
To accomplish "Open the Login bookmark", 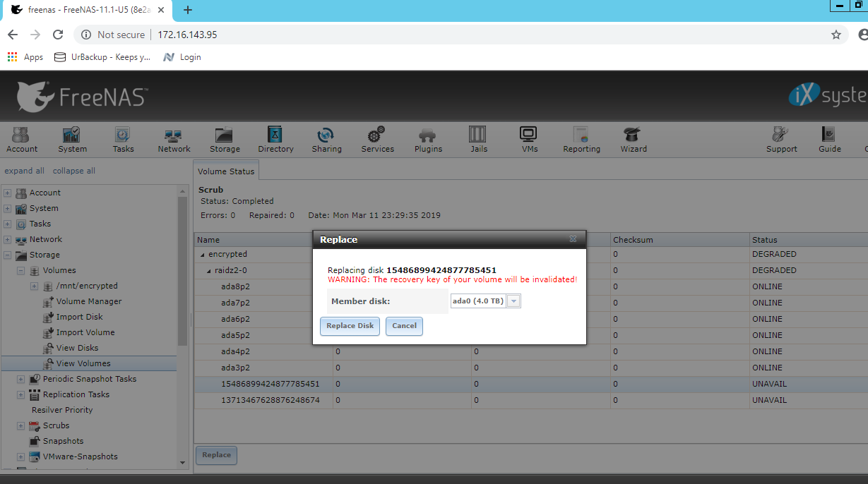I will coord(182,57).
